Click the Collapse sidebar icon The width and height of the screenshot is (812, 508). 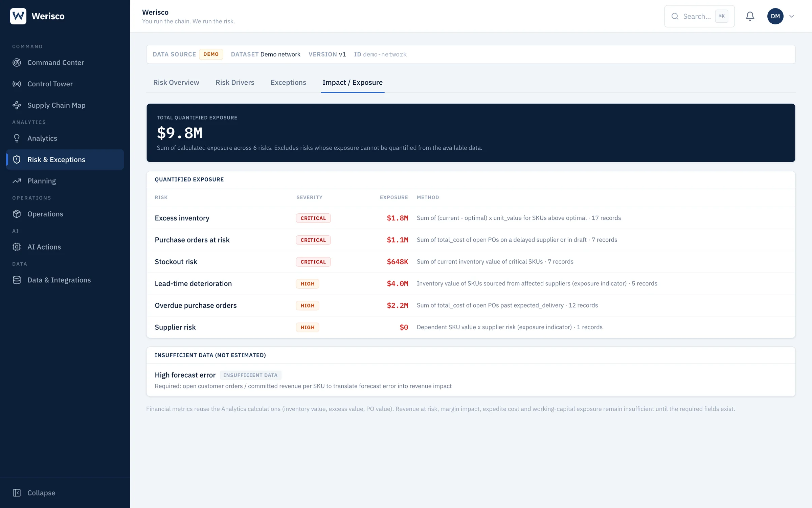pos(17,493)
